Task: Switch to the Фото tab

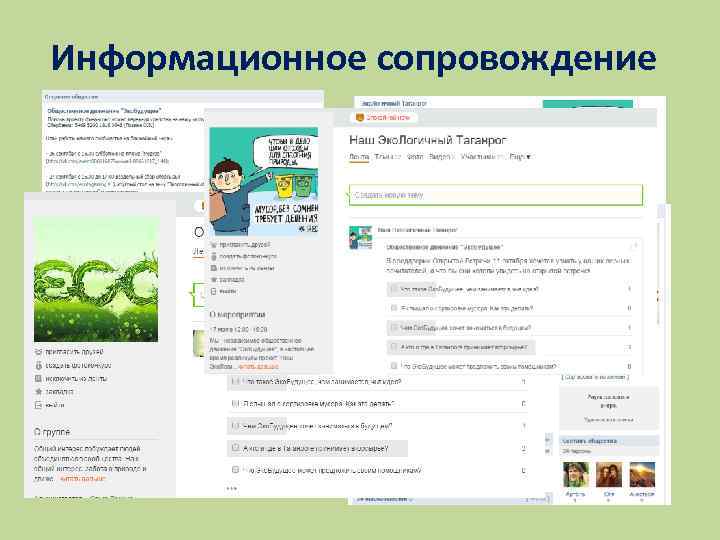Action: click(415, 157)
